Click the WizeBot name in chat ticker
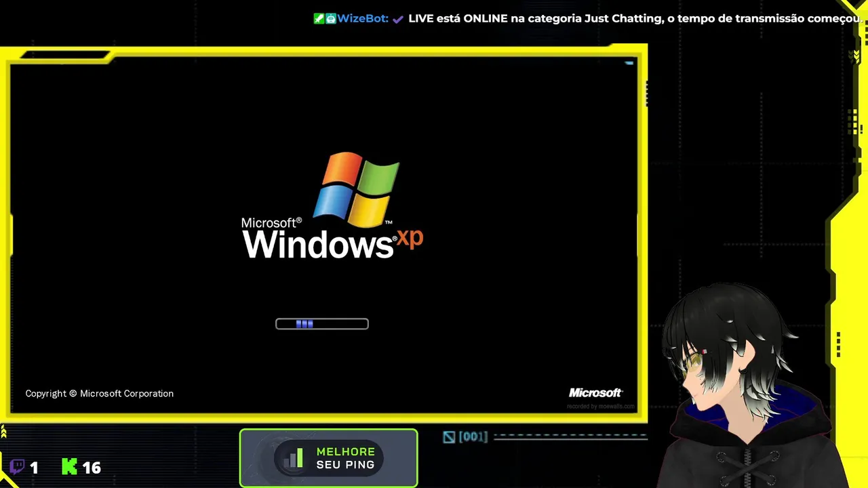This screenshot has height=488, width=868. [x=363, y=18]
